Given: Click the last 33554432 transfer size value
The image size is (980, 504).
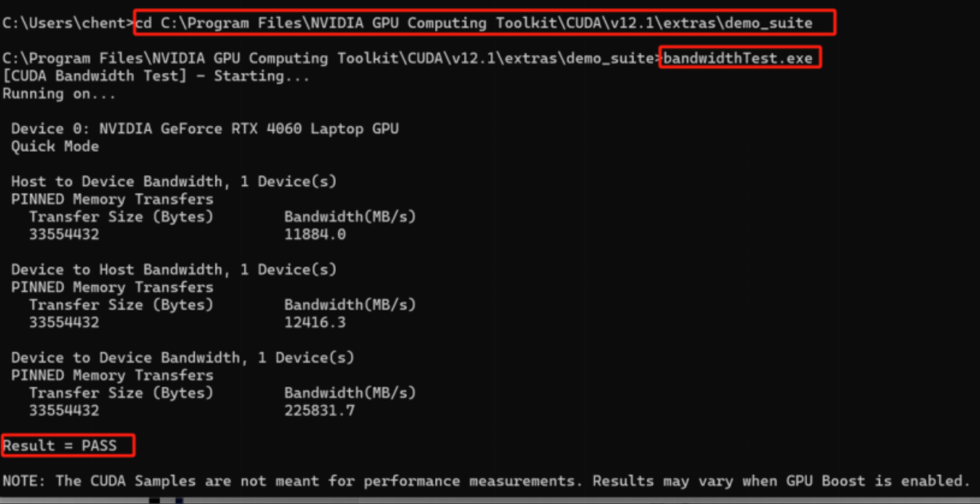Looking at the screenshot, I should (x=64, y=410).
